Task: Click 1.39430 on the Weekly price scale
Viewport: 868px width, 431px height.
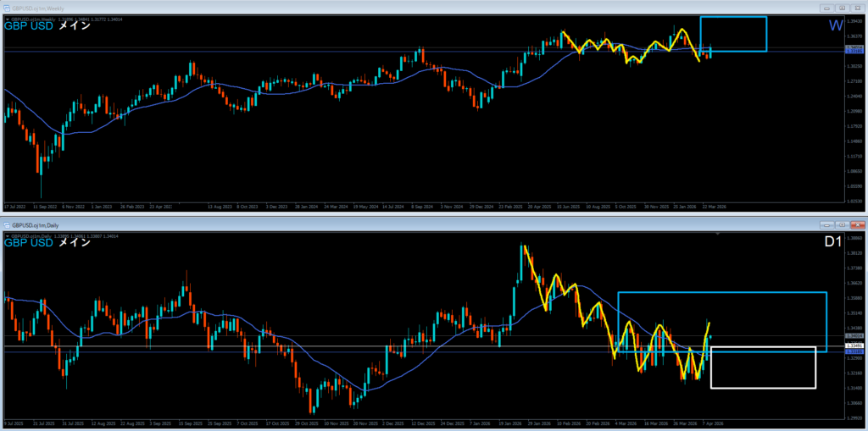Action: tap(855, 21)
